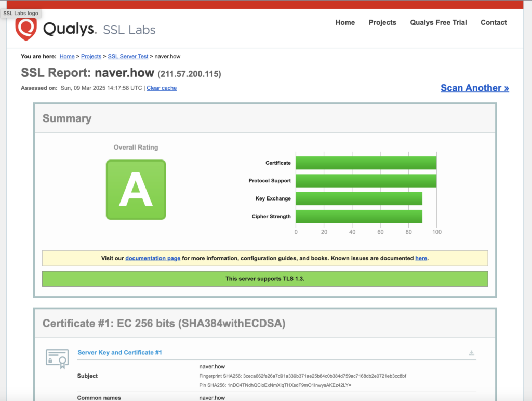Click 'naver.how' in the Common names row
The image size is (532, 401).
[x=212, y=398]
